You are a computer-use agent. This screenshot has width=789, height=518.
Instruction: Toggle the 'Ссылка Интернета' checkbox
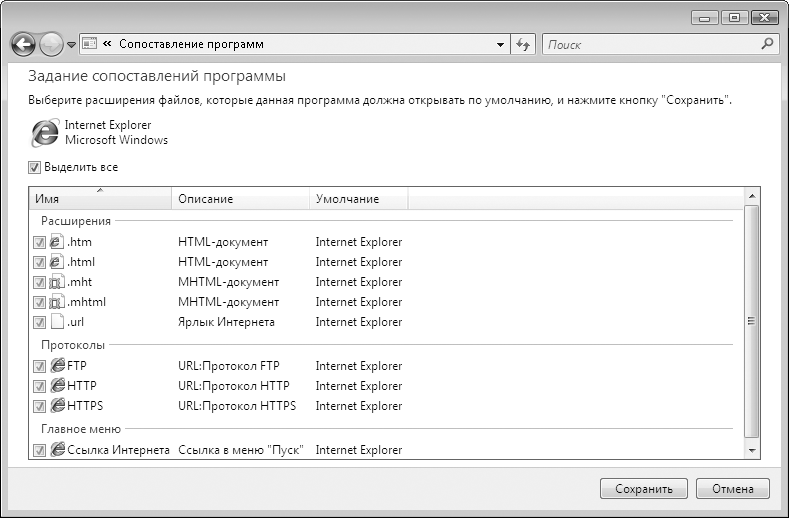39,451
